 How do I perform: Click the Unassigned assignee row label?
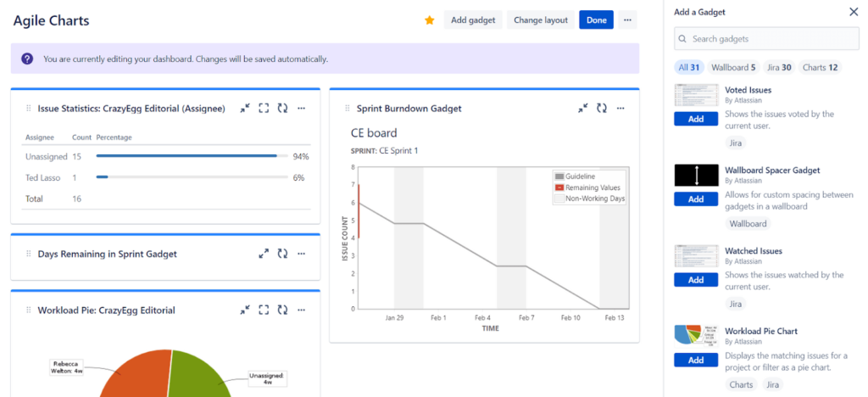pyautogui.click(x=46, y=157)
